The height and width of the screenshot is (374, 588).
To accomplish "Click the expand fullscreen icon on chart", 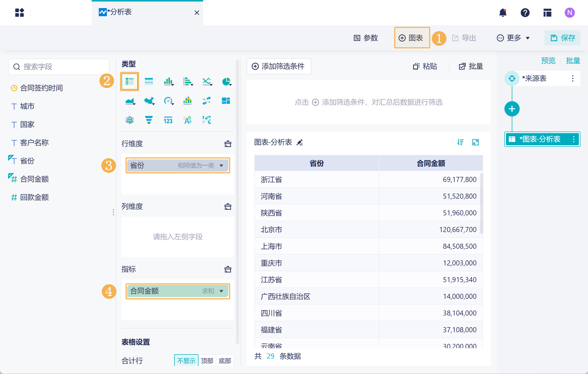I will point(475,142).
